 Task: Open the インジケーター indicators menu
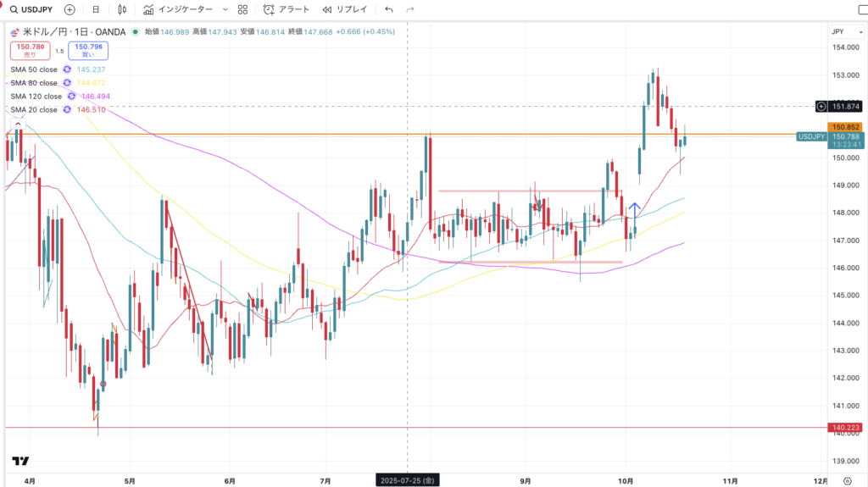coord(180,9)
